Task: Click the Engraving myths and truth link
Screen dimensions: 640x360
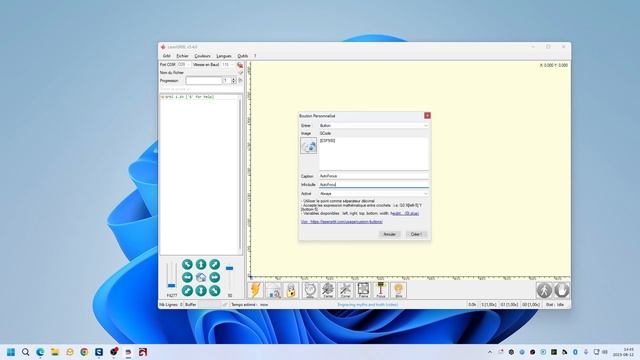Action: pos(367,304)
